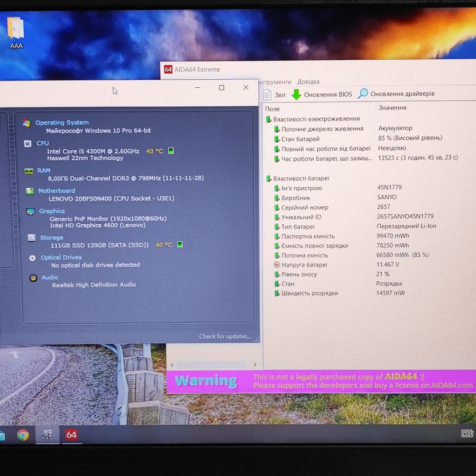Click the battery voltage icon row
The image size is (476, 476).
[x=336, y=265]
